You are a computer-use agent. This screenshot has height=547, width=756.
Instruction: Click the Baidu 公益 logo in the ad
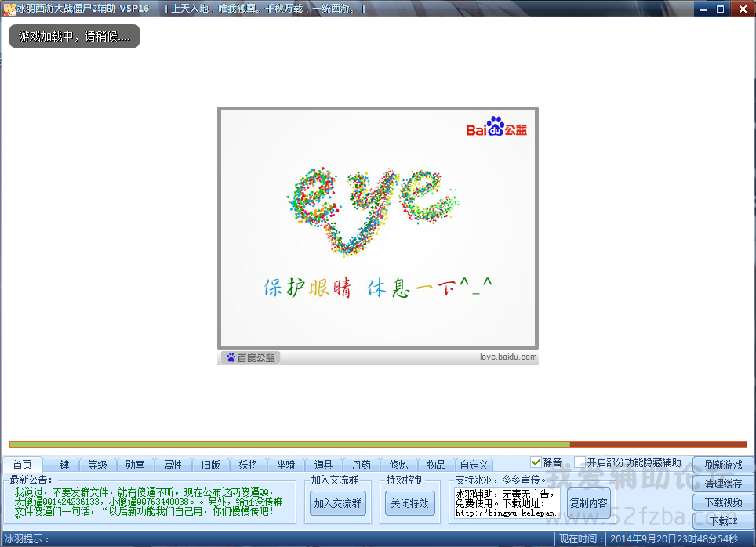click(496, 127)
